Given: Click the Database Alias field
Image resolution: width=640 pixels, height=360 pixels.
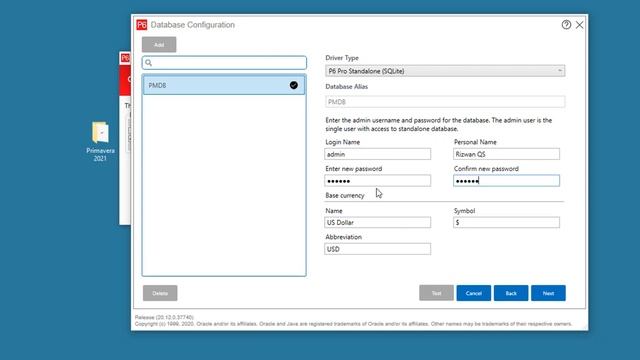Looking at the screenshot, I should click(445, 102).
